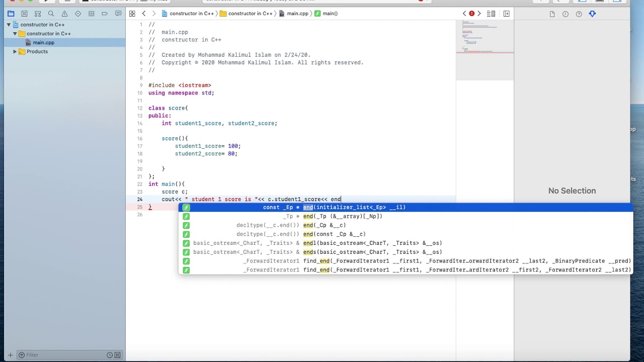Click the using namespace std; line
Image resolution: width=644 pixels, height=362 pixels.
pyautogui.click(x=181, y=93)
